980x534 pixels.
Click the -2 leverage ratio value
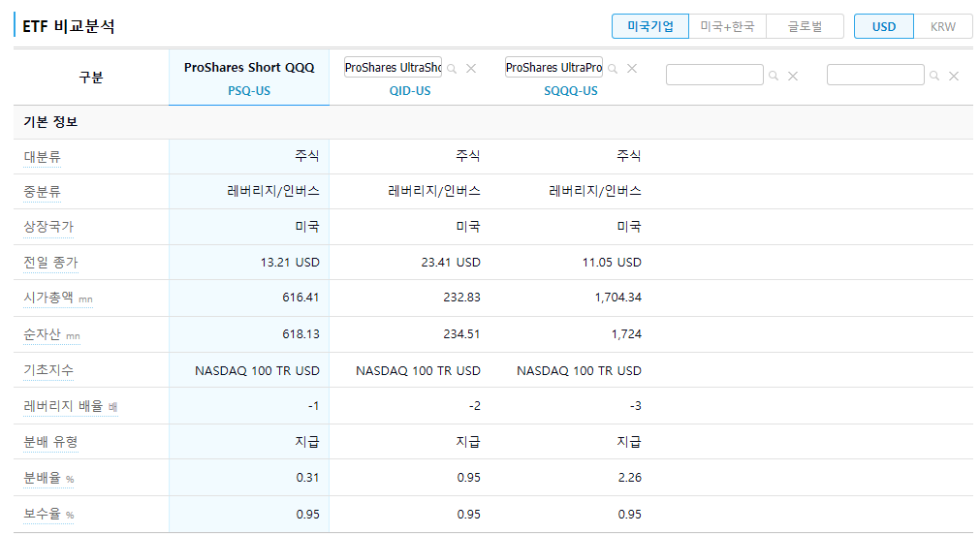tap(474, 406)
